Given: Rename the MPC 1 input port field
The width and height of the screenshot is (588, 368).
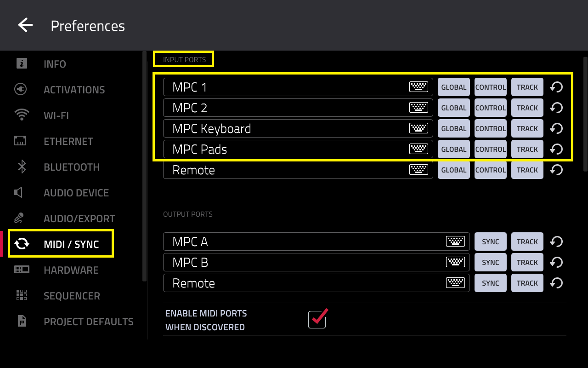Looking at the screenshot, I should point(298,87).
